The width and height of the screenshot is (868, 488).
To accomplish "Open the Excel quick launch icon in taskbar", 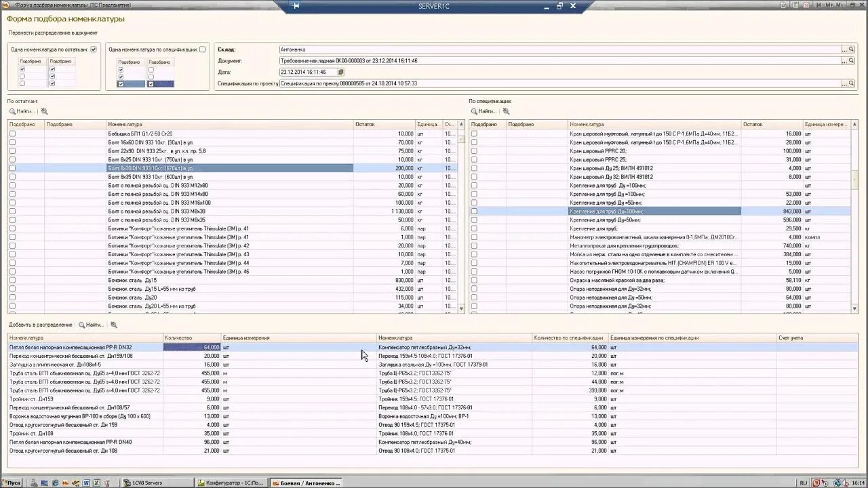I will (x=97, y=483).
